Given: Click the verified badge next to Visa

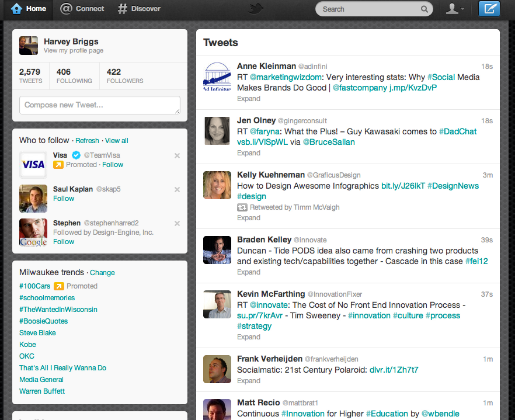Looking at the screenshot, I should [76, 155].
